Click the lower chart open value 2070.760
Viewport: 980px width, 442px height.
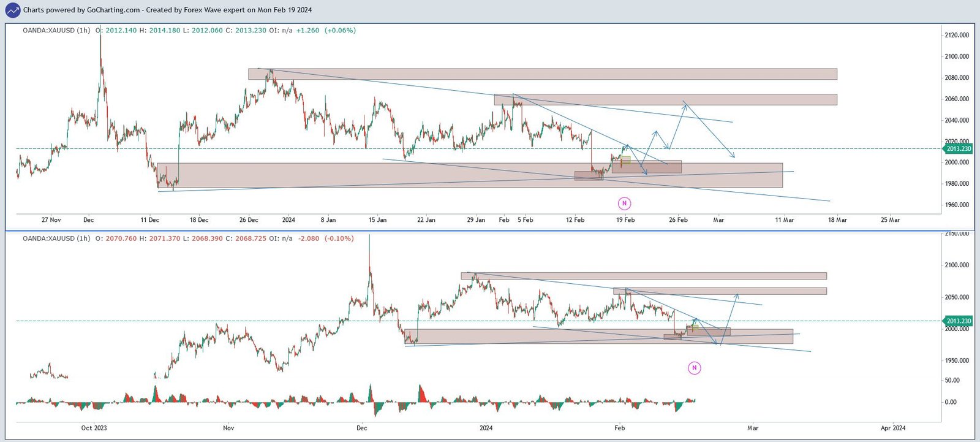click(x=121, y=238)
